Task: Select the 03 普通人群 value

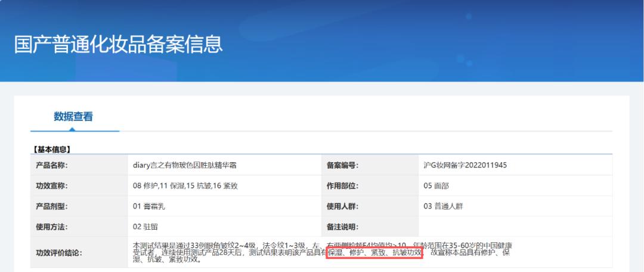Action: tap(443, 206)
